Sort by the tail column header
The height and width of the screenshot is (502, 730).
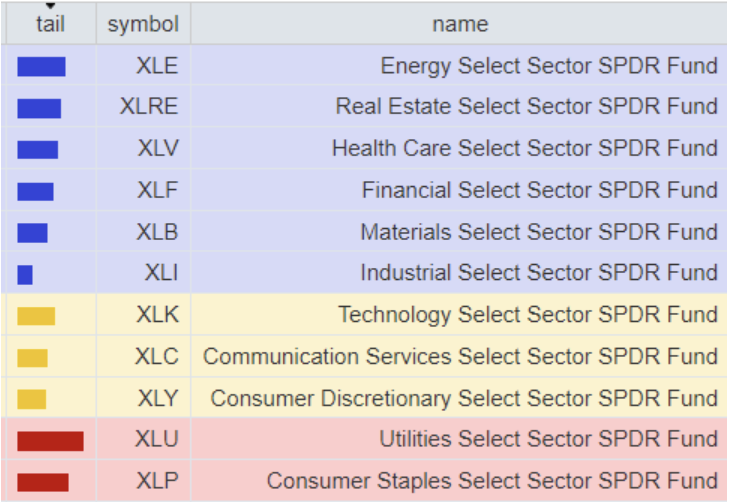[50, 24]
